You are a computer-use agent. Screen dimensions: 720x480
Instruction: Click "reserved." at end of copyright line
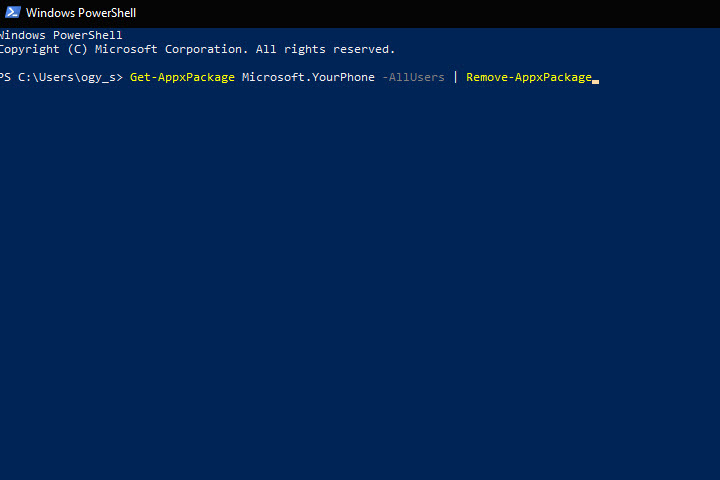pos(364,49)
